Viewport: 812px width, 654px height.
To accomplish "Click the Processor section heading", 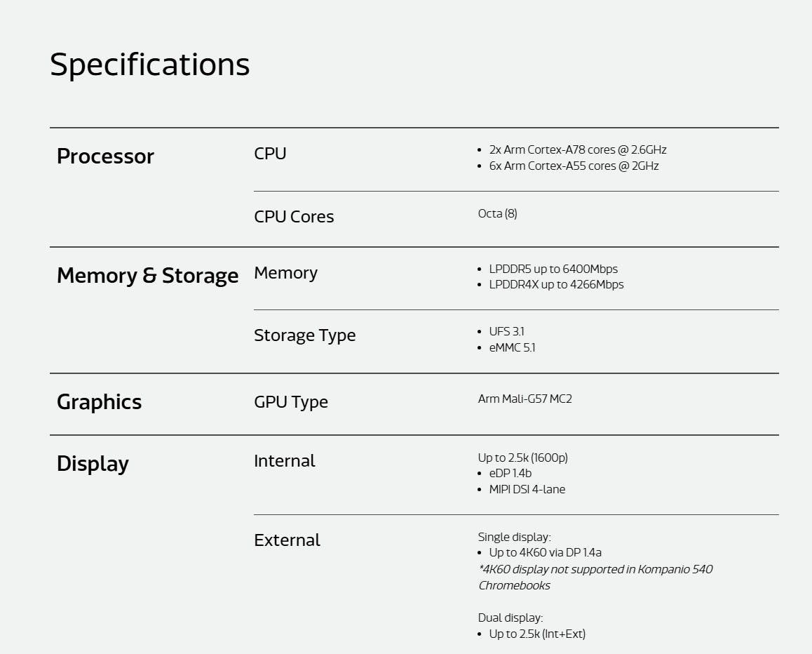I will click(x=105, y=156).
